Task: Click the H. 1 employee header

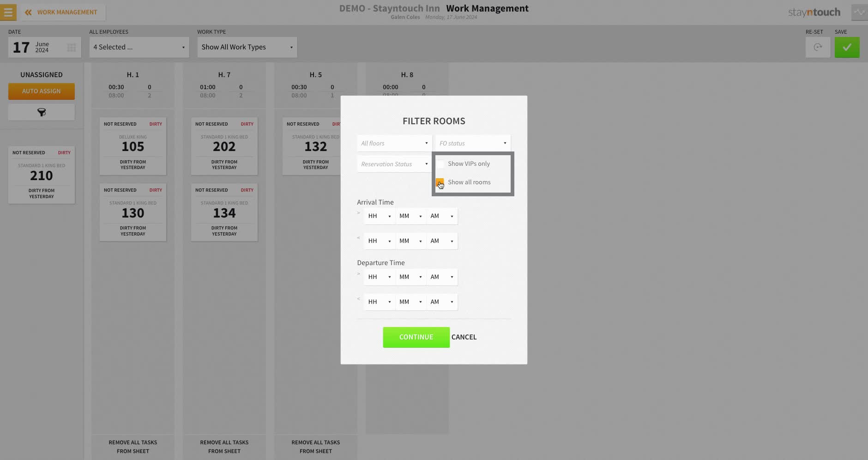Action: click(x=133, y=75)
